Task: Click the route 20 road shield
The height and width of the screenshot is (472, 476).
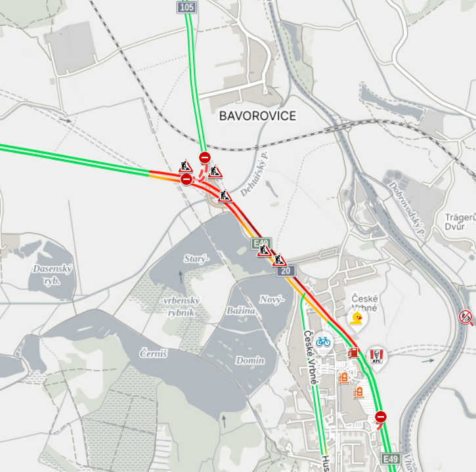Action: coord(286,270)
